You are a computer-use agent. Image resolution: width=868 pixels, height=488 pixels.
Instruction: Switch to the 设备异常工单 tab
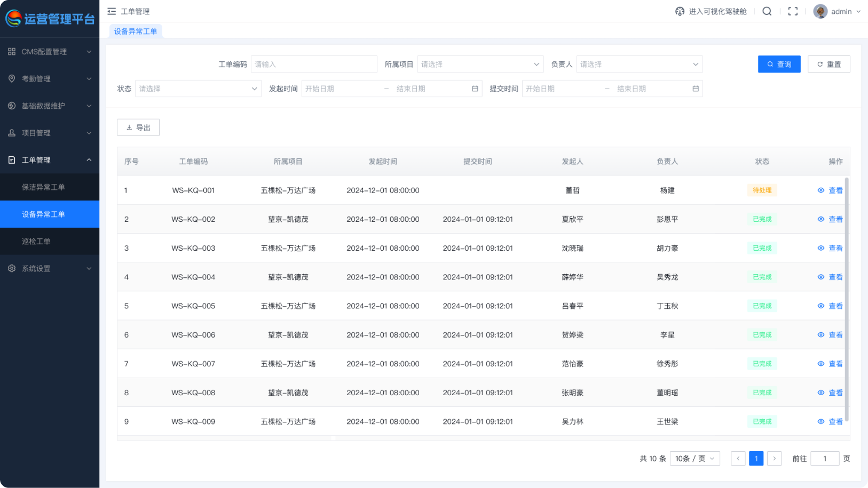(136, 31)
